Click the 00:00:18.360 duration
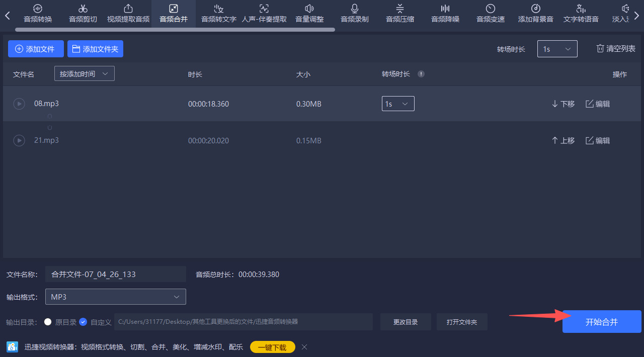Viewport: 644px width, 357px height. pos(208,104)
